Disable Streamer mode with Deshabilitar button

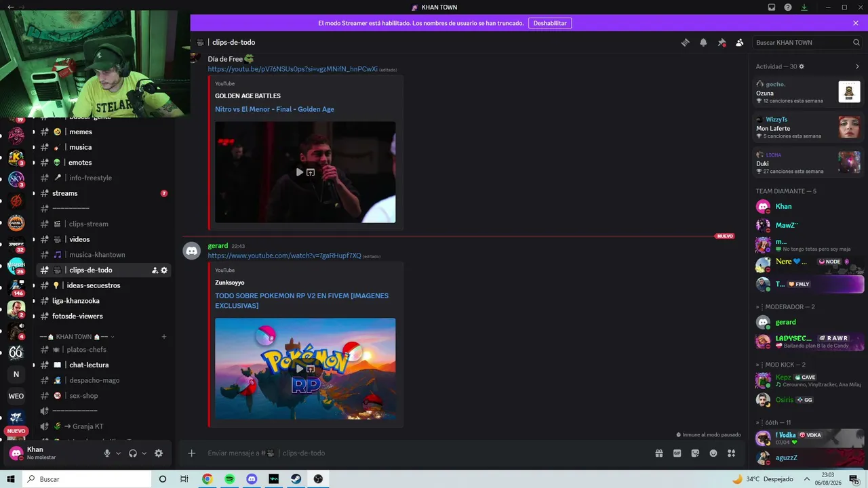tap(549, 23)
